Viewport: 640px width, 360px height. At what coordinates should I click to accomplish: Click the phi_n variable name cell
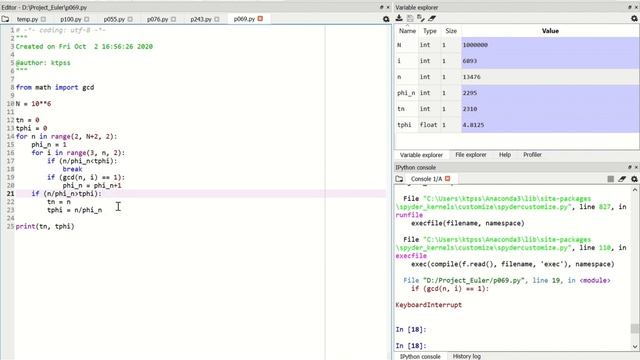(x=407, y=93)
